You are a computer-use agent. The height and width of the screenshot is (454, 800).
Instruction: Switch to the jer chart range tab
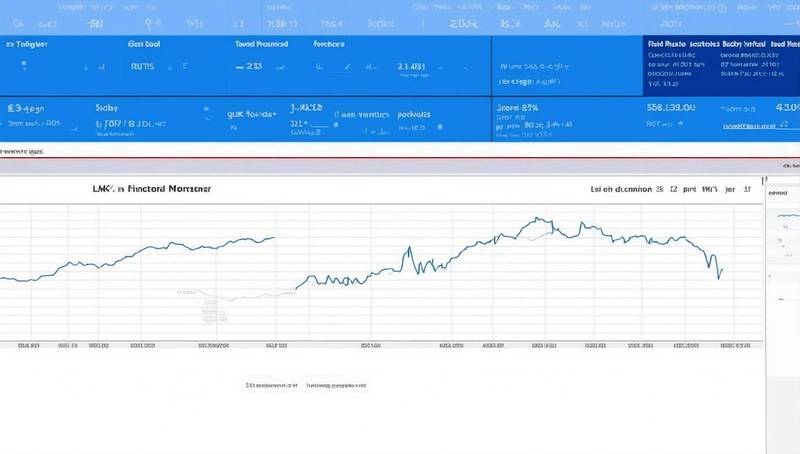(729, 188)
